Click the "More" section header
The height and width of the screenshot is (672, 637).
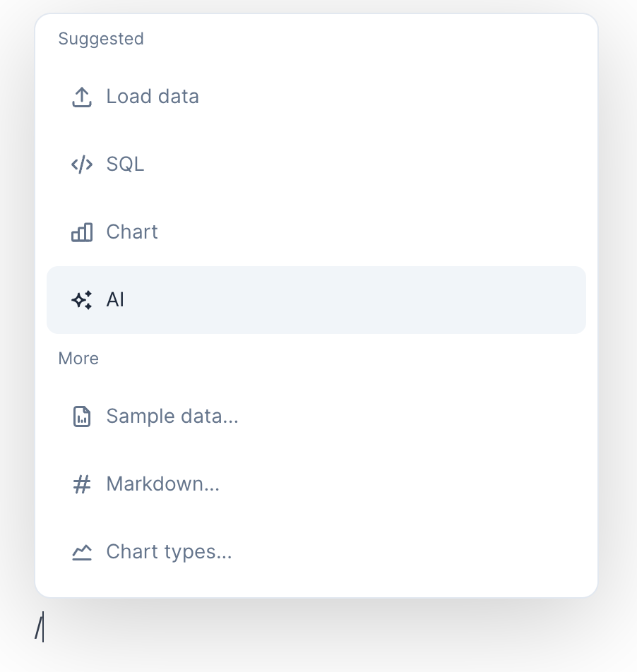(78, 359)
